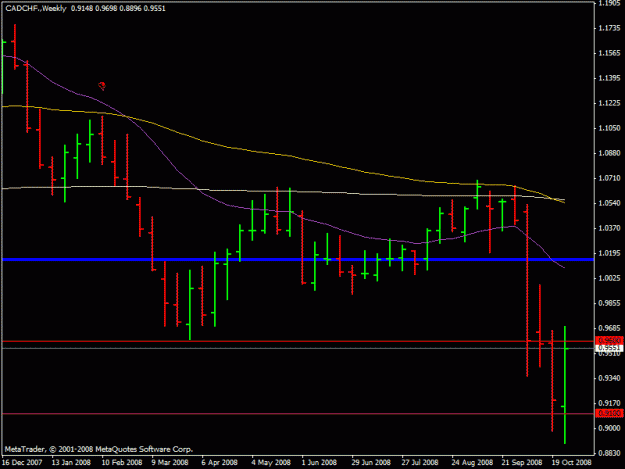Click price label 1.0370 on axis
Viewport: 625px width, 469px height.
(609, 228)
